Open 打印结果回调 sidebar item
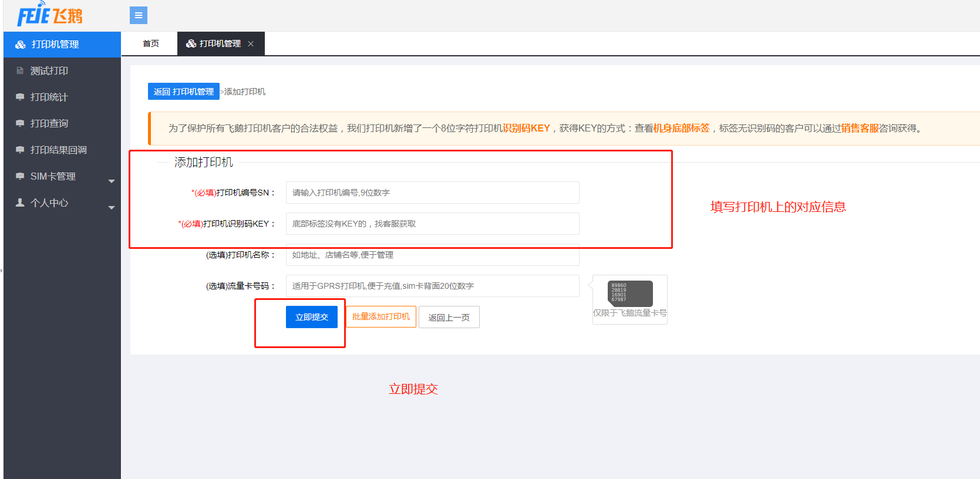This screenshot has height=479, width=980. pyautogui.click(x=58, y=150)
